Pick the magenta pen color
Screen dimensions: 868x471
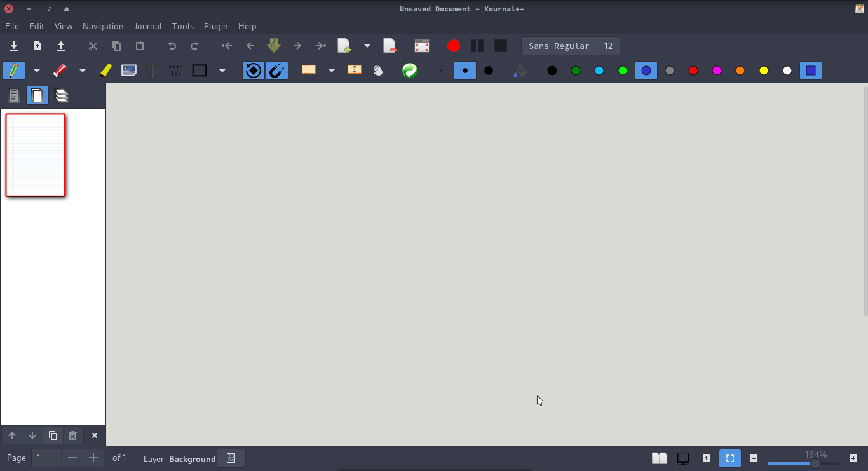click(717, 71)
